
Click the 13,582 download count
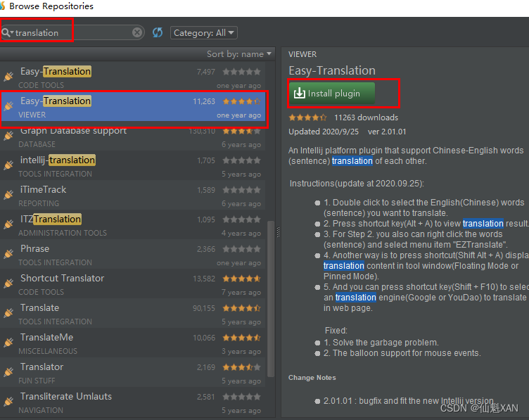pos(204,279)
